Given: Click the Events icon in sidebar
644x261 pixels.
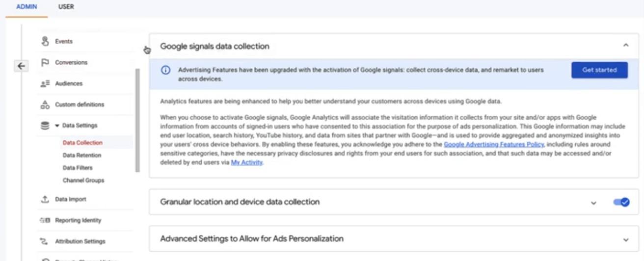Looking at the screenshot, I should pos(45,42).
